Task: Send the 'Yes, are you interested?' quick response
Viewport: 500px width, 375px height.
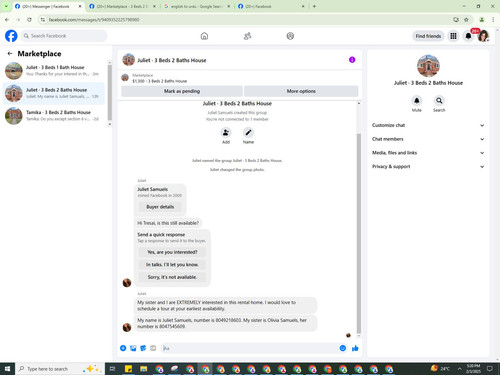Action: (x=172, y=252)
